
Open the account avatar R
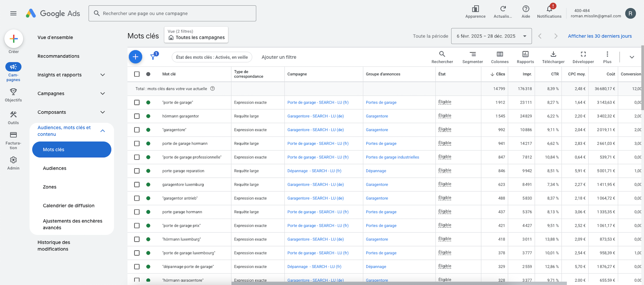pos(630,13)
